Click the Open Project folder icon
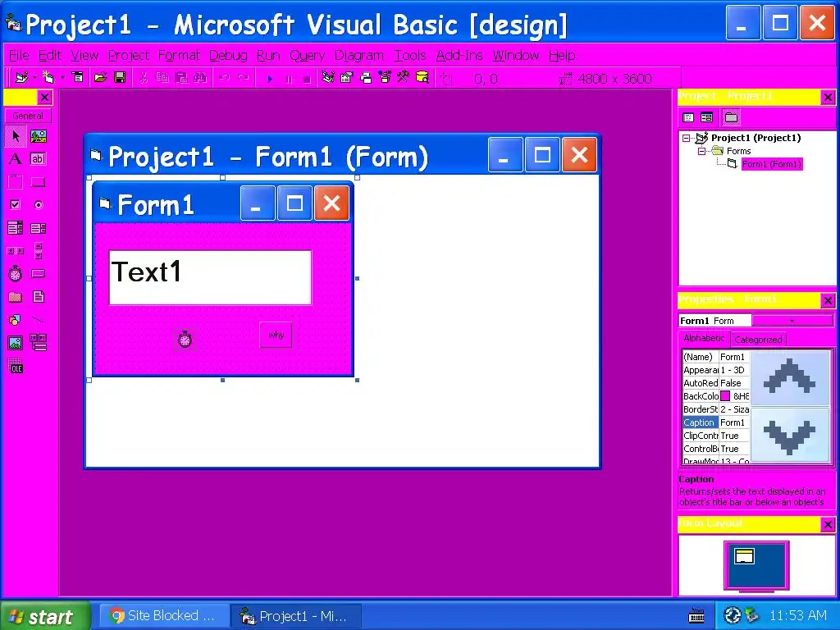Screen dimensions: 840x630 pyautogui.click(x=100, y=78)
